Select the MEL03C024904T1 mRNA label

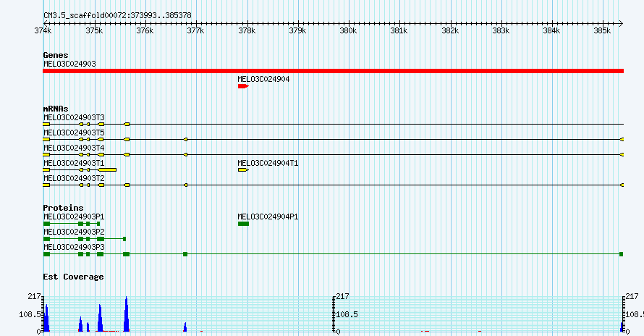(x=268, y=163)
